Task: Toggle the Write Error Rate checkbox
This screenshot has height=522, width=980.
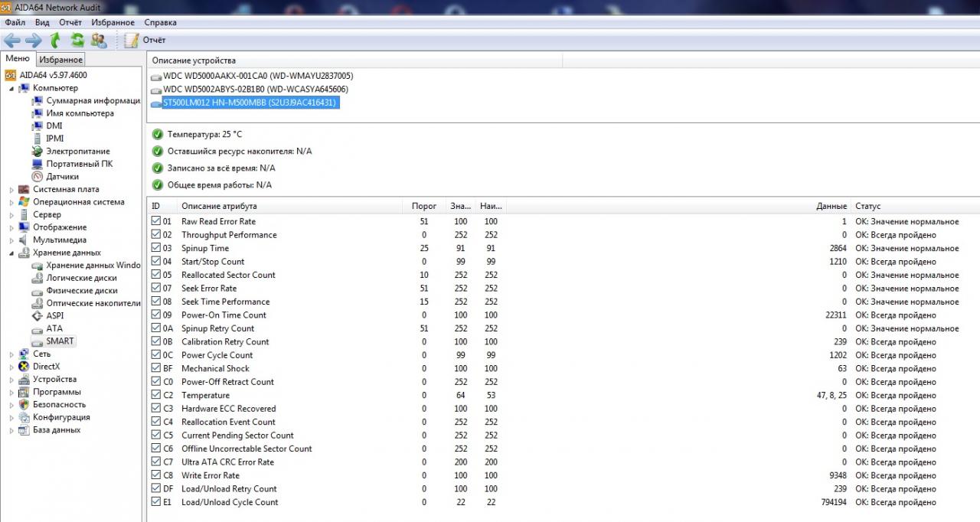Action: pyautogui.click(x=156, y=475)
